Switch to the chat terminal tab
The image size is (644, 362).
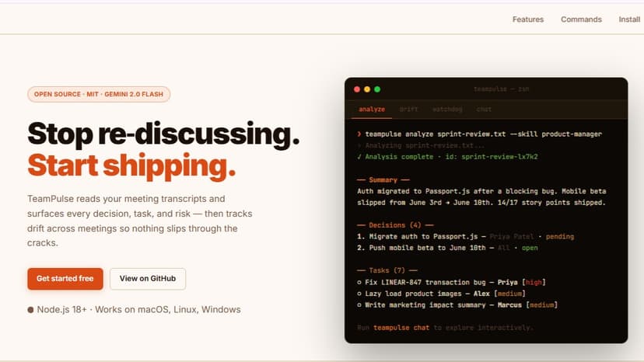point(484,110)
